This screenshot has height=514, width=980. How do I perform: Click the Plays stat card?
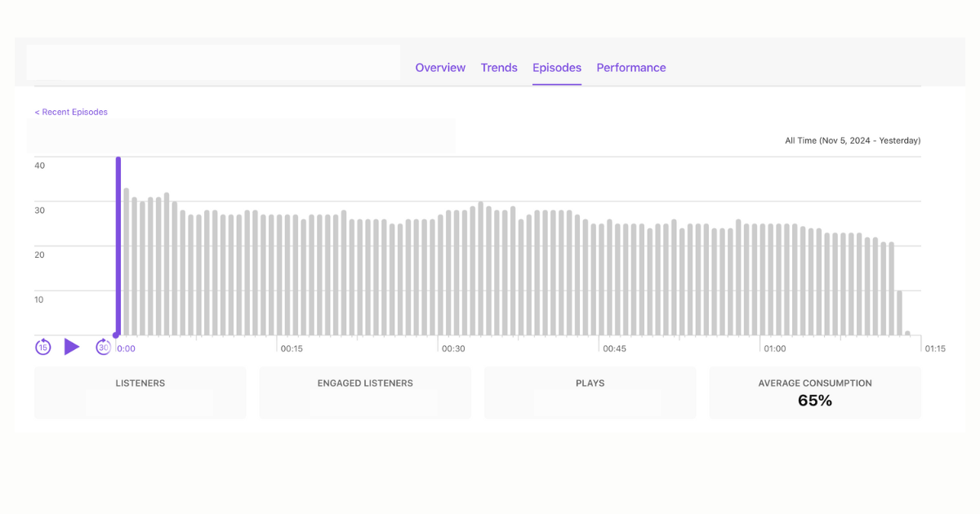[x=590, y=393]
